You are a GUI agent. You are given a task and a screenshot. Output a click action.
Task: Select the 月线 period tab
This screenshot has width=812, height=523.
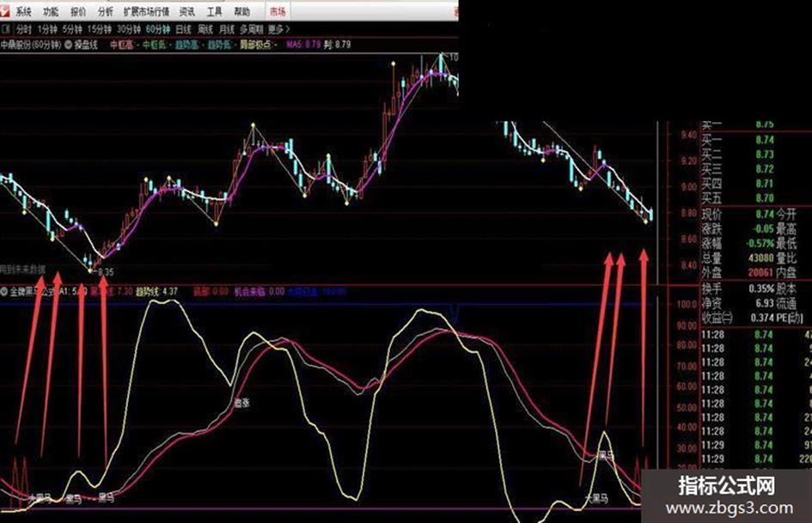click(x=227, y=29)
